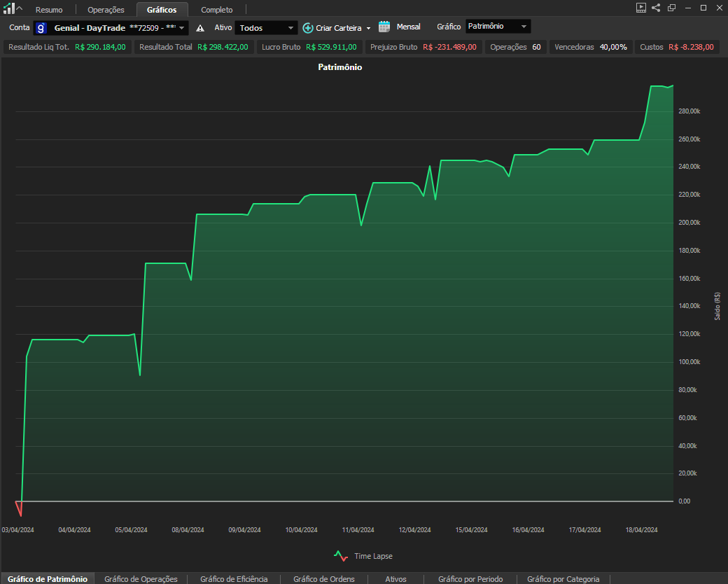Open the Gráfico Patrimônio dropdown
728x584 pixels.
click(x=498, y=27)
